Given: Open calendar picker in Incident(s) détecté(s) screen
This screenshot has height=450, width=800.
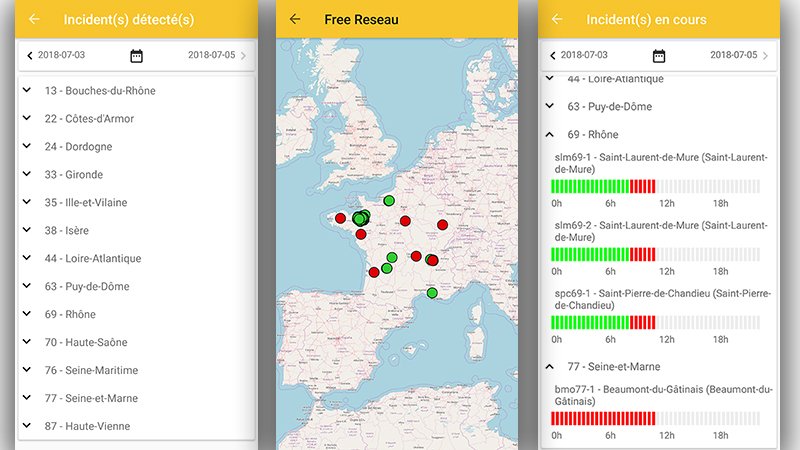Looking at the screenshot, I should pos(136,56).
